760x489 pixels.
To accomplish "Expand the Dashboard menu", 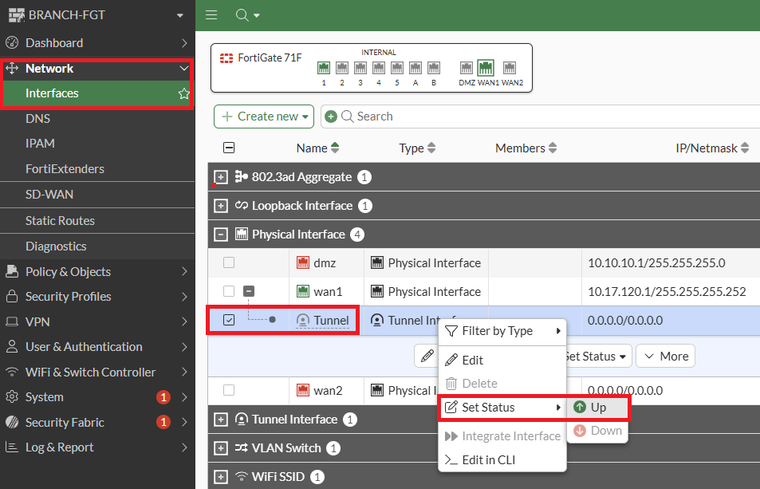I will [x=97, y=43].
